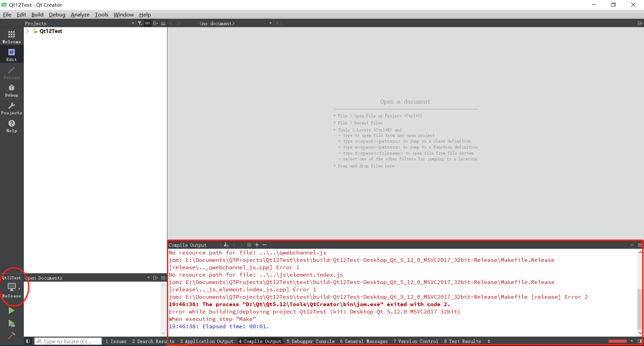The width and height of the screenshot is (644, 346).
Task: Go back in editor navigation history
Action: coord(171,23)
